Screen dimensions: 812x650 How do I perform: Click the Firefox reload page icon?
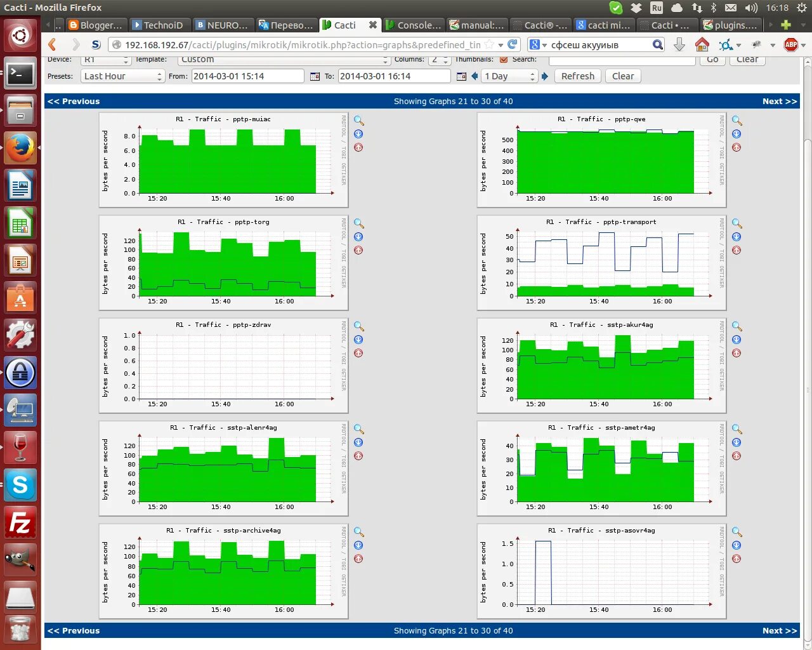pos(513,44)
